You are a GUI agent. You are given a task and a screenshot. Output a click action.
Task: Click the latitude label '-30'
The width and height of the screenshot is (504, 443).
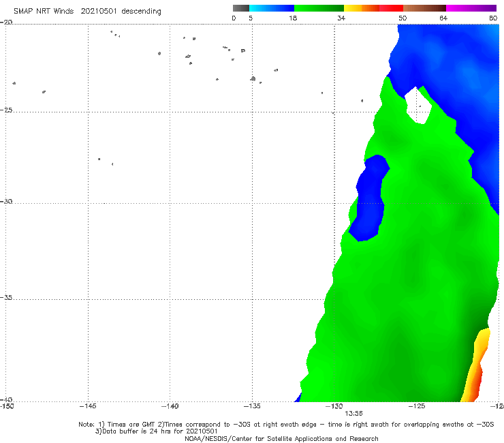6,201
